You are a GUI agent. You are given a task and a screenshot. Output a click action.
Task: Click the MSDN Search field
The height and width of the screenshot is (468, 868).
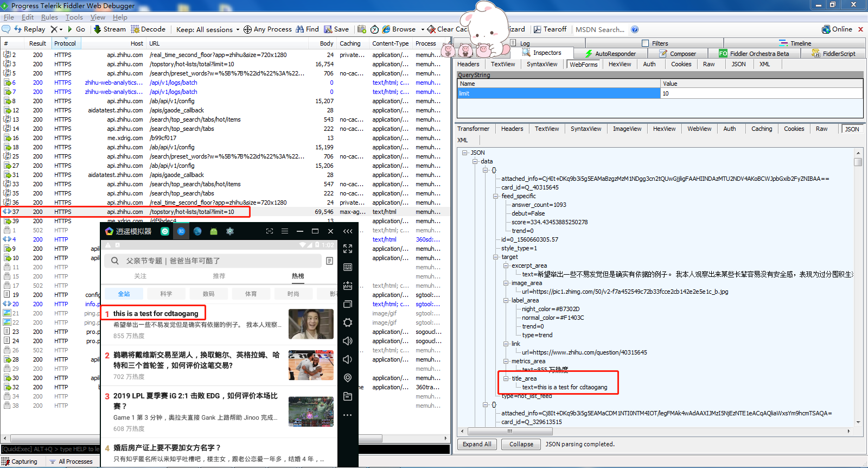pos(600,29)
